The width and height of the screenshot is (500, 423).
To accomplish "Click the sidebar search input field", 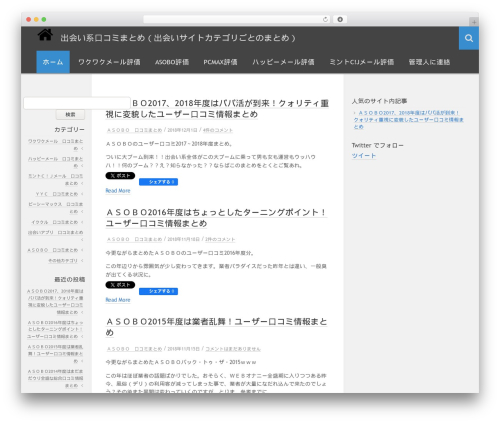I will (x=77, y=103).
